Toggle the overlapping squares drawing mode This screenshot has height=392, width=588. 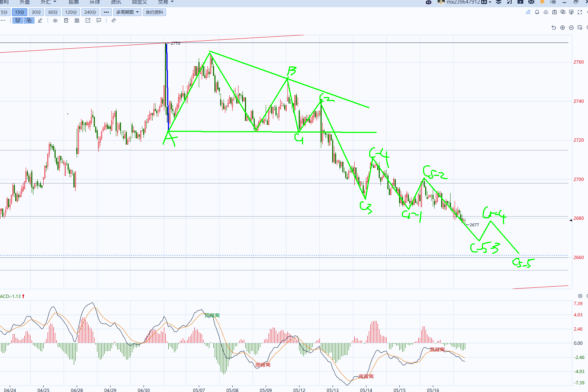click(29, 20)
